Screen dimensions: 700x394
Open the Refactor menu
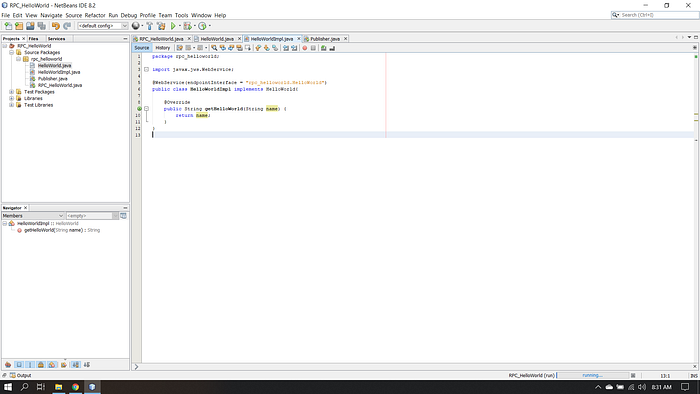tap(95, 15)
